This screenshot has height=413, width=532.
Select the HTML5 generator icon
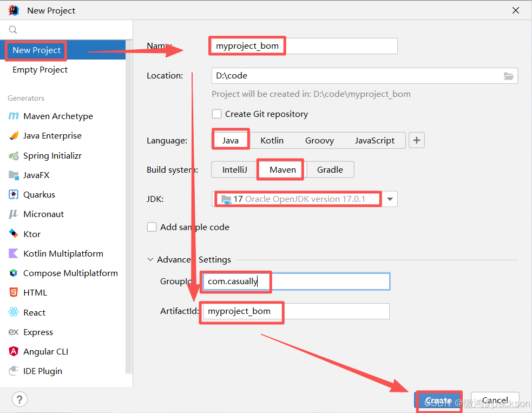pos(13,292)
